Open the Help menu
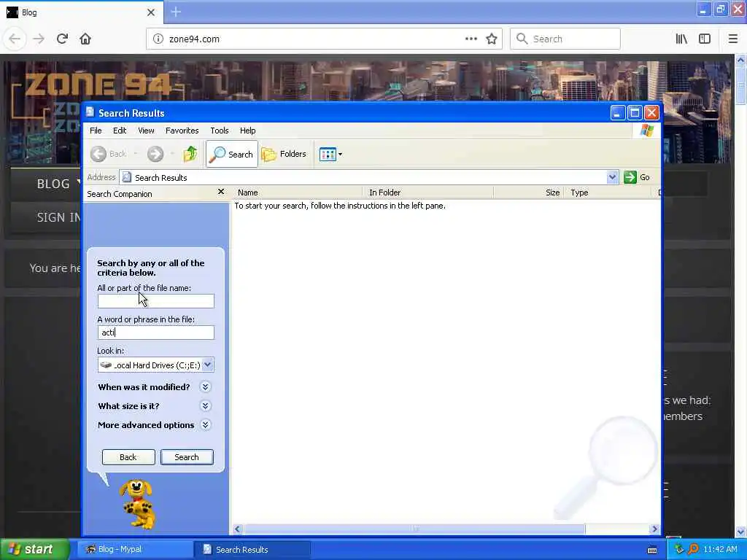Viewport: 747px width, 560px height. coord(248,131)
